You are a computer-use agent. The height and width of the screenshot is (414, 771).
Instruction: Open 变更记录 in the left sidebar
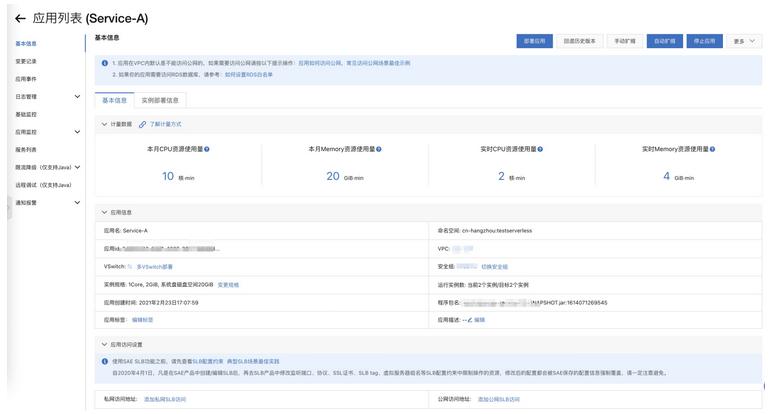coord(26,61)
